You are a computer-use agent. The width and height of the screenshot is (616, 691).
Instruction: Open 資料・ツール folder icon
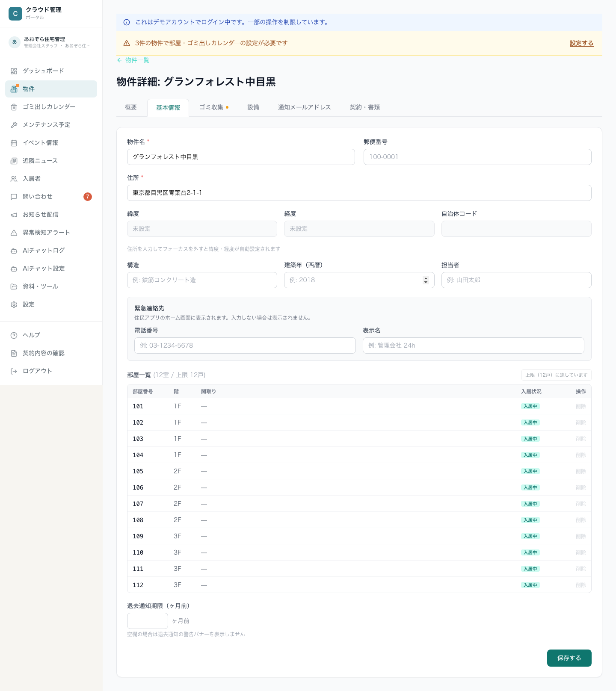point(14,286)
